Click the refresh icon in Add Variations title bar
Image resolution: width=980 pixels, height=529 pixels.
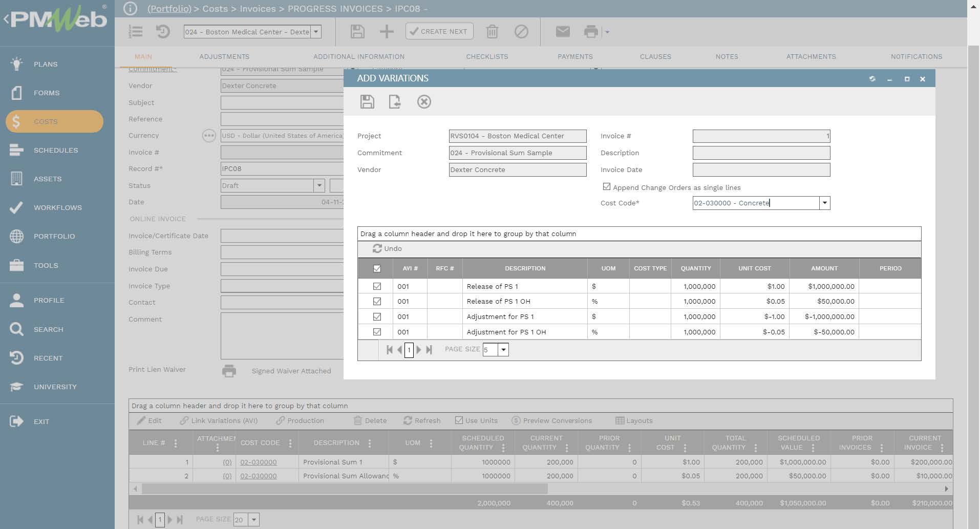[x=872, y=79]
